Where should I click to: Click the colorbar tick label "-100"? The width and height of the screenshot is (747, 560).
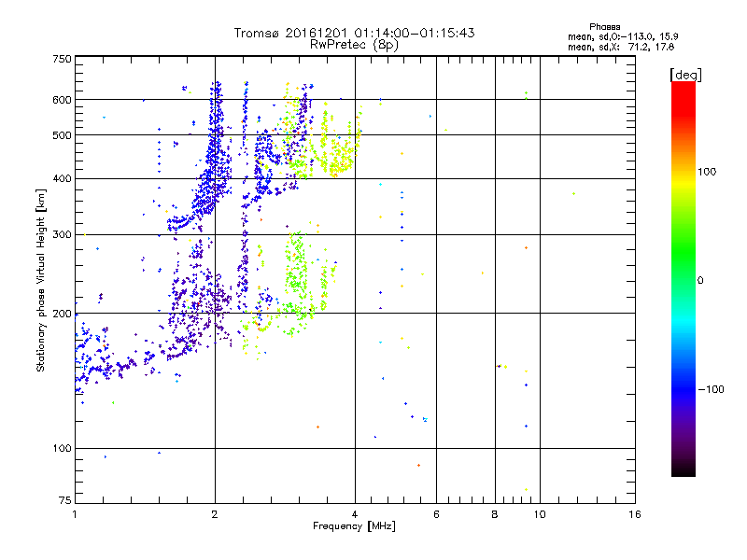coord(712,389)
